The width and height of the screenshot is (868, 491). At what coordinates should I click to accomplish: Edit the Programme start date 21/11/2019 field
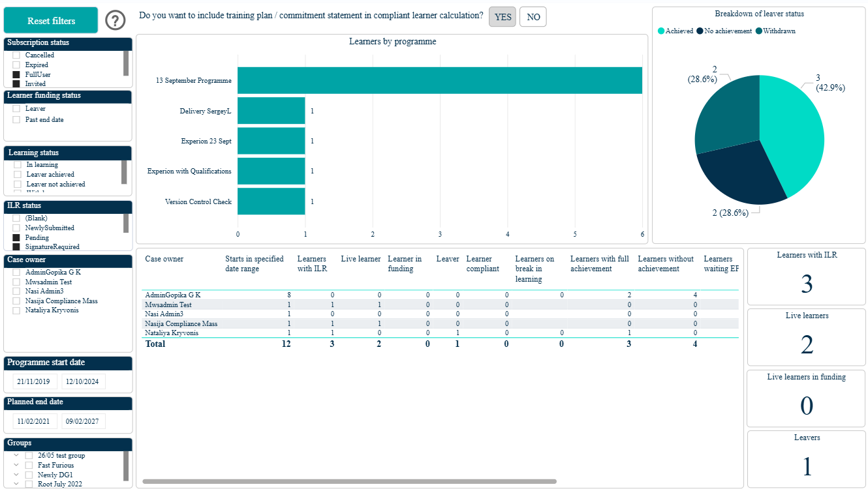point(35,381)
